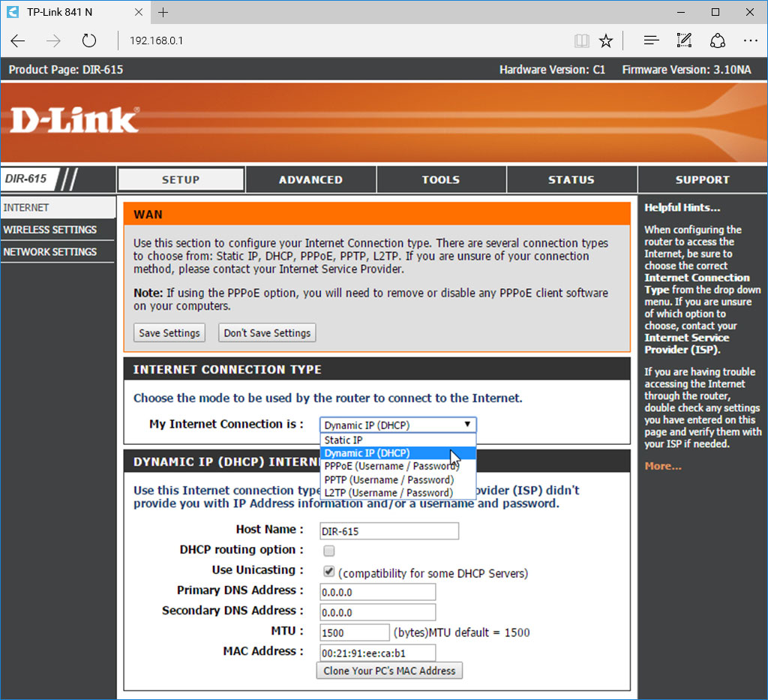Viewport: 768px width, 700px height.
Task: Click the Save Settings button
Action: tap(169, 333)
